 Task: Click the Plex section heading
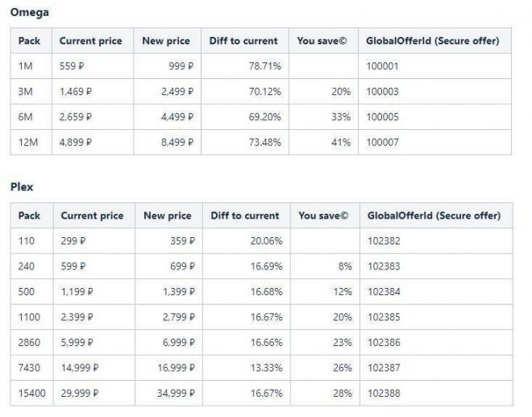22,187
